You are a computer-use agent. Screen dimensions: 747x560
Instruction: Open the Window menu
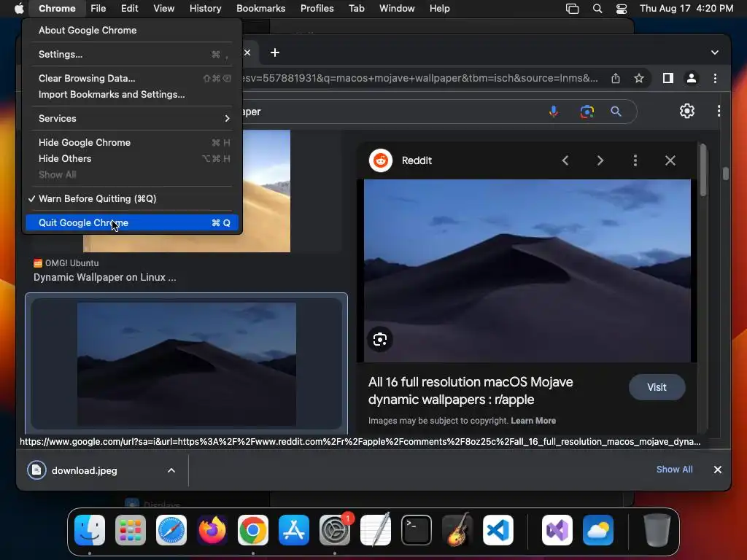pos(397,8)
